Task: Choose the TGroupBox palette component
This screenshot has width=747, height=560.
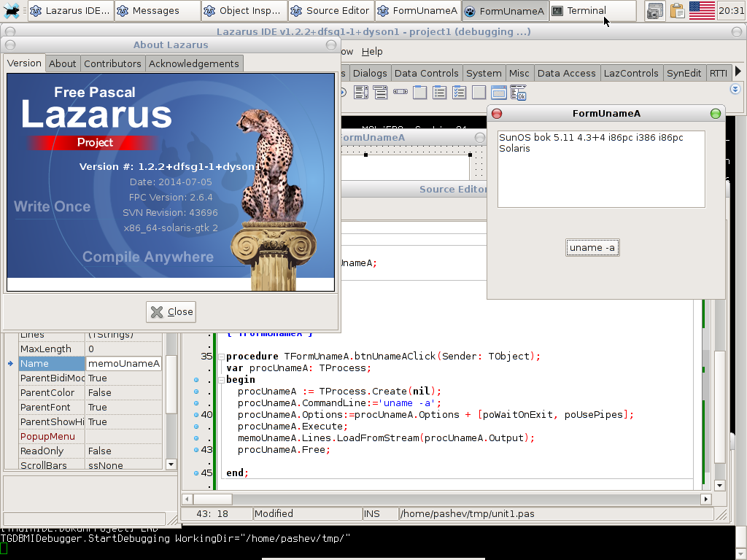Action: pyautogui.click(x=419, y=93)
